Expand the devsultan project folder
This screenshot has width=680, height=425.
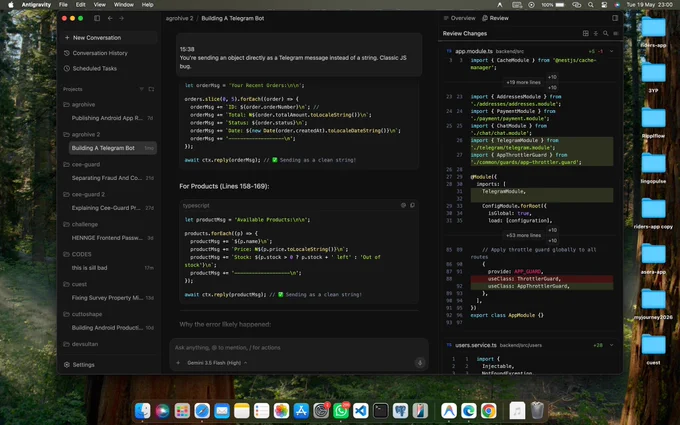pos(81,344)
